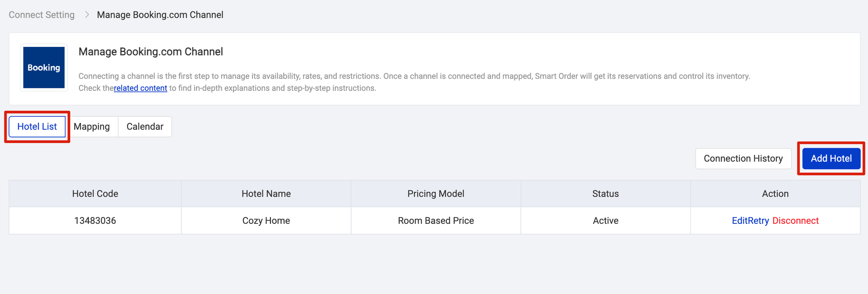
Task: Go back to Connect Setting breadcrumb
Action: (42, 15)
